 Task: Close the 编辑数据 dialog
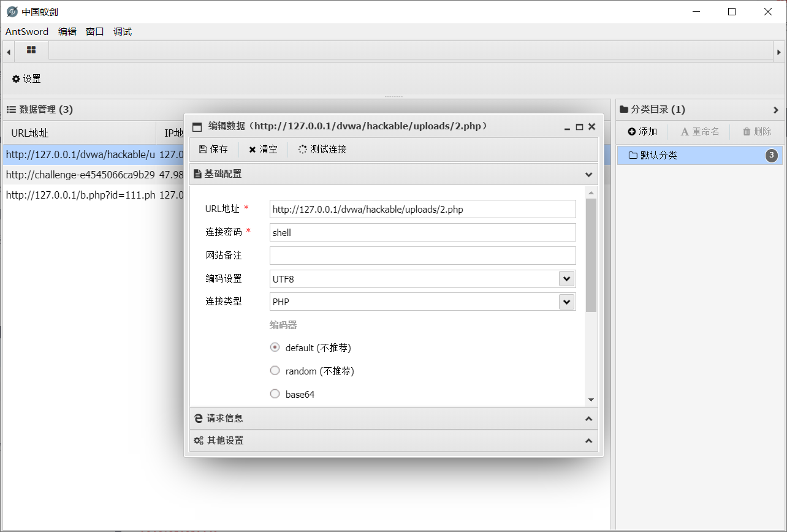click(591, 127)
